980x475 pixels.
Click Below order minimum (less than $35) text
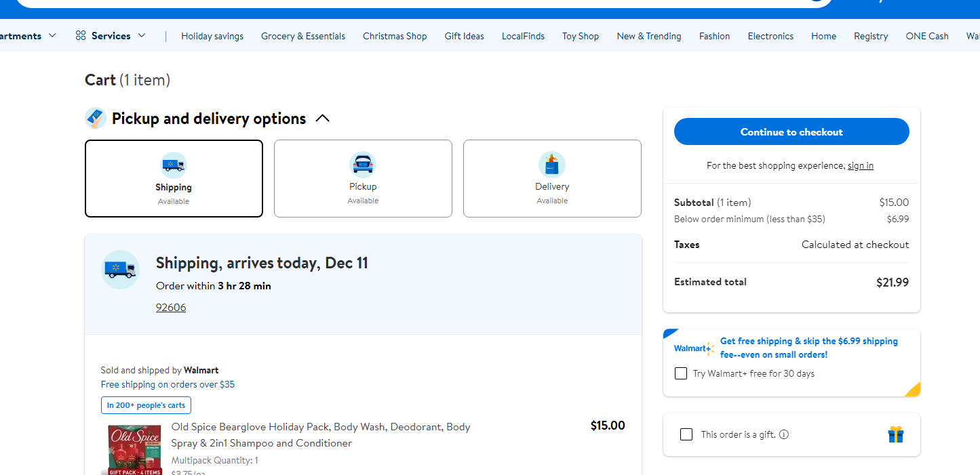click(749, 219)
